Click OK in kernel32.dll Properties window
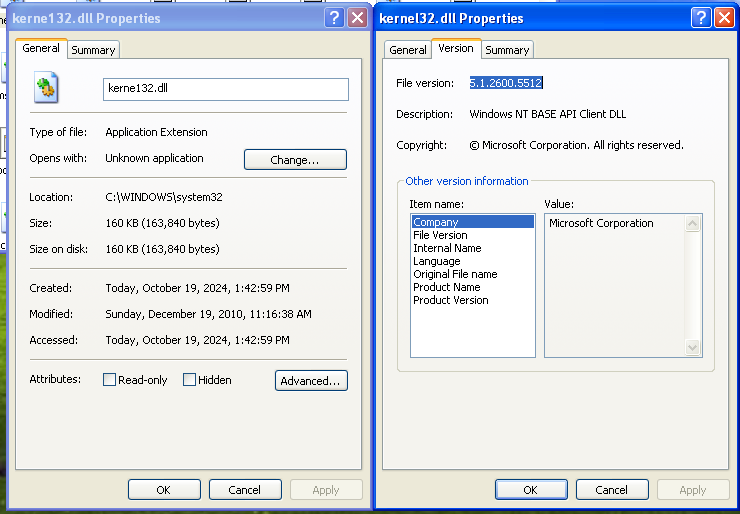 tap(530, 490)
